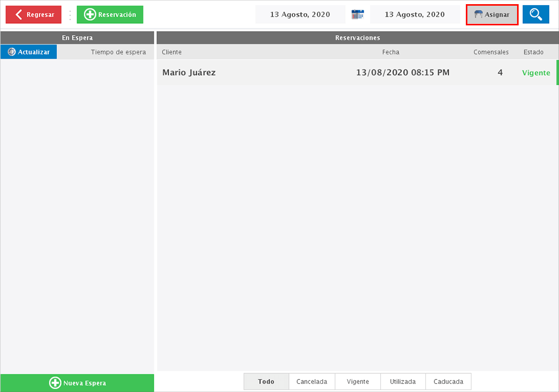Activate the Caducada filter
This screenshot has height=392, width=559.
pyautogui.click(x=448, y=381)
